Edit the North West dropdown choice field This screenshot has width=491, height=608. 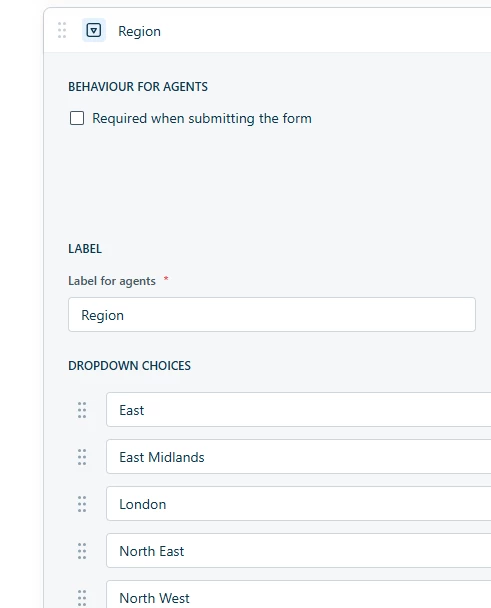[x=299, y=594]
